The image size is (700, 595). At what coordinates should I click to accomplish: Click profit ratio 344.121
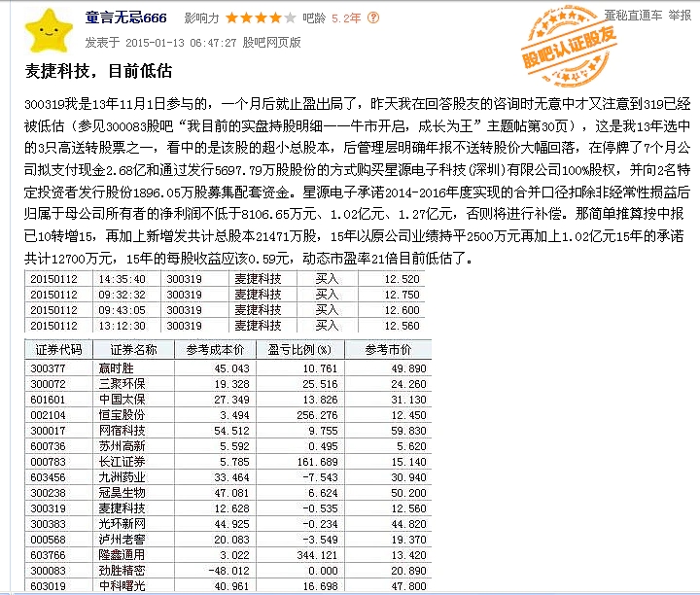click(317, 555)
